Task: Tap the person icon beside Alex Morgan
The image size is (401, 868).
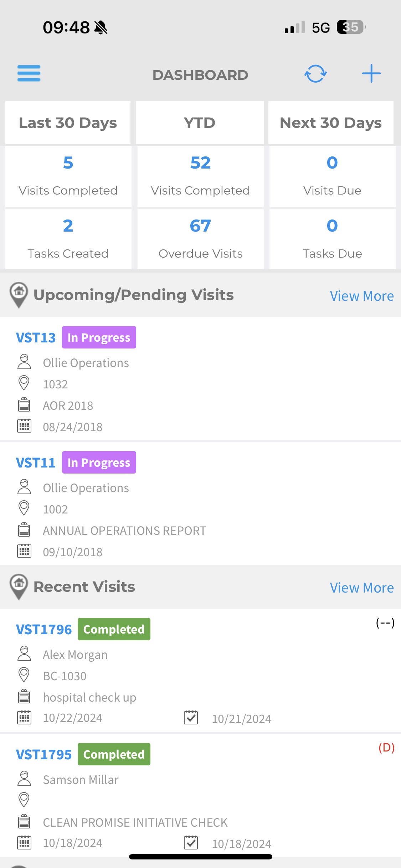Action: [24, 654]
